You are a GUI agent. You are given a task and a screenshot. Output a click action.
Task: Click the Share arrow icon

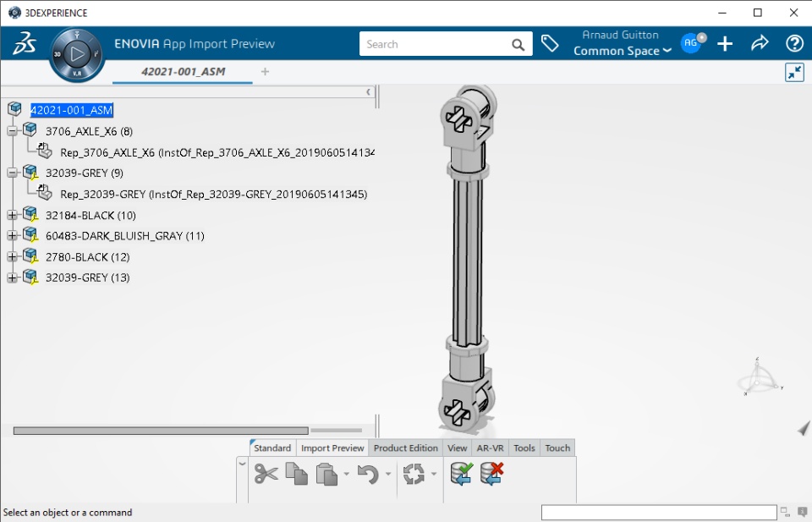coord(760,43)
